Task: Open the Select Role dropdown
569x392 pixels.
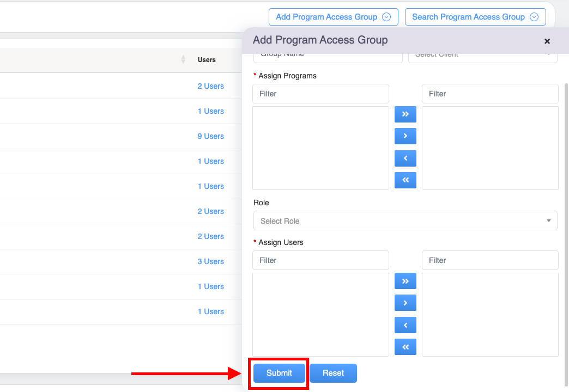Action: pos(405,221)
